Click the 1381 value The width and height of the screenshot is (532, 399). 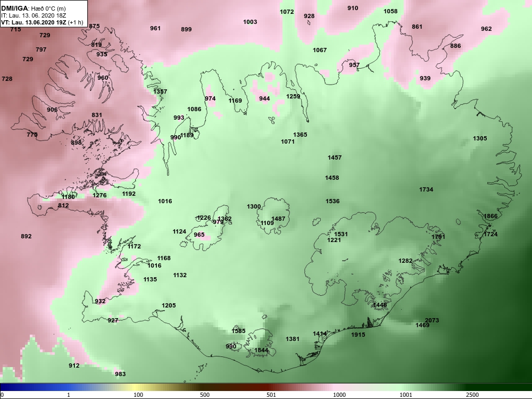[x=293, y=338]
